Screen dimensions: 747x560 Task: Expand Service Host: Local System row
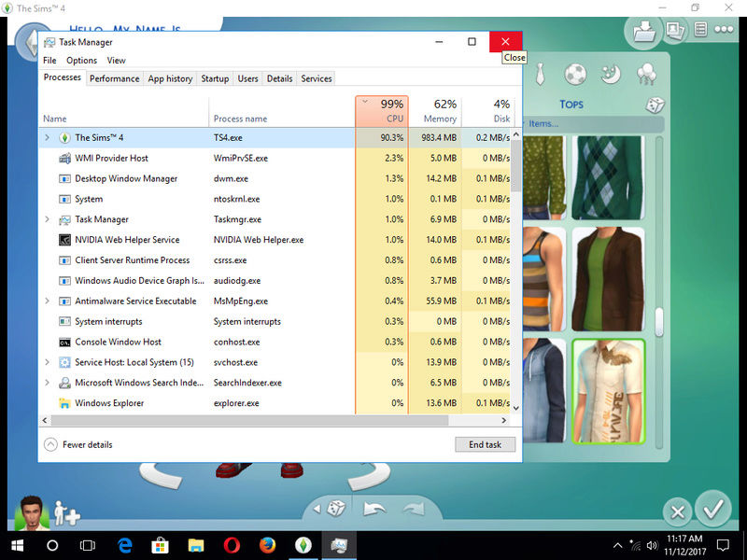coord(47,362)
